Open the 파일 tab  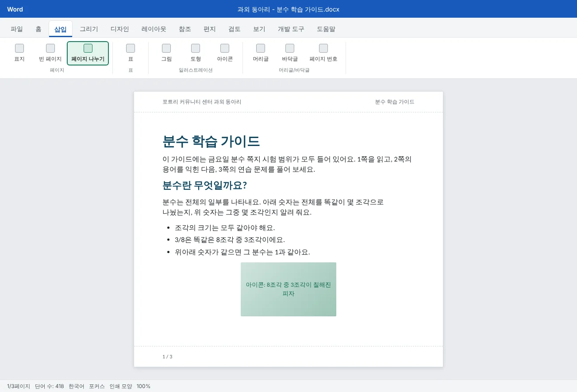click(17, 29)
